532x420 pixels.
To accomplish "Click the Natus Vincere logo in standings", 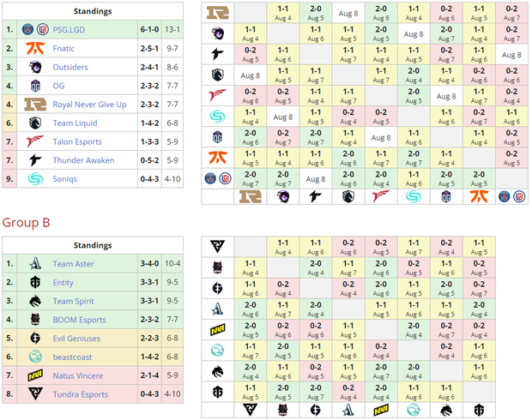I will [35, 375].
